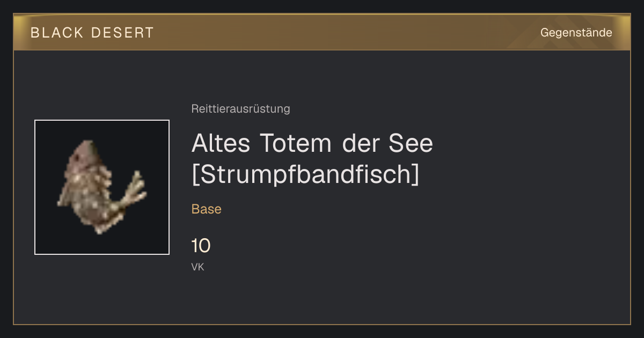644x338 pixels.
Task: Click the Altes Totem der See title
Action: (x=312, y=143)
